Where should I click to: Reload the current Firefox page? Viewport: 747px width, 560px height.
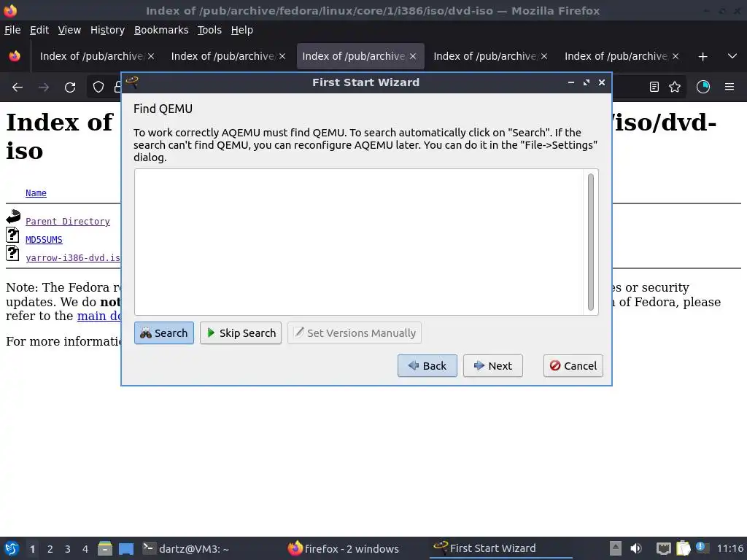pyautogui.click(x=70, y=87)
